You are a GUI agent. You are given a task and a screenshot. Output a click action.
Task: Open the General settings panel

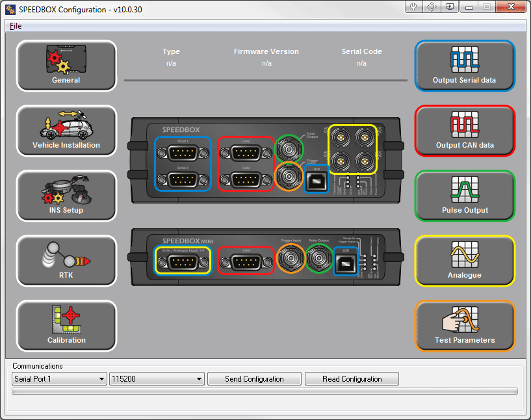[66, 66]
